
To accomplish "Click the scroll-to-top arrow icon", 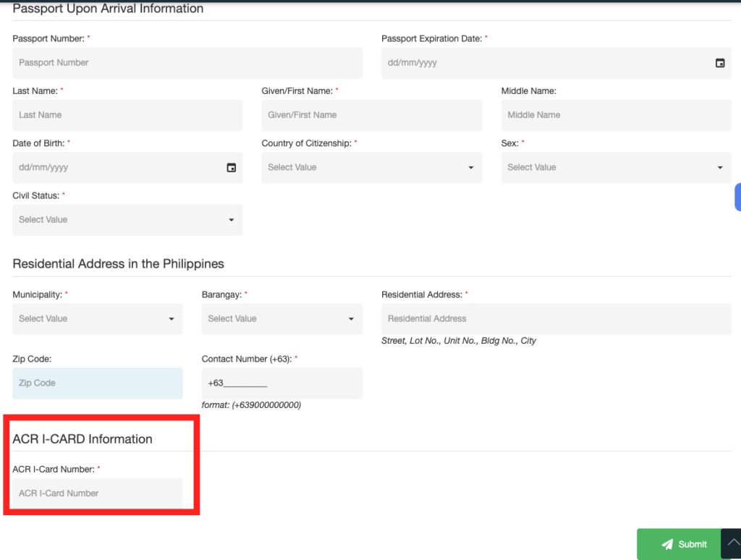I will [x=730, y=543].
